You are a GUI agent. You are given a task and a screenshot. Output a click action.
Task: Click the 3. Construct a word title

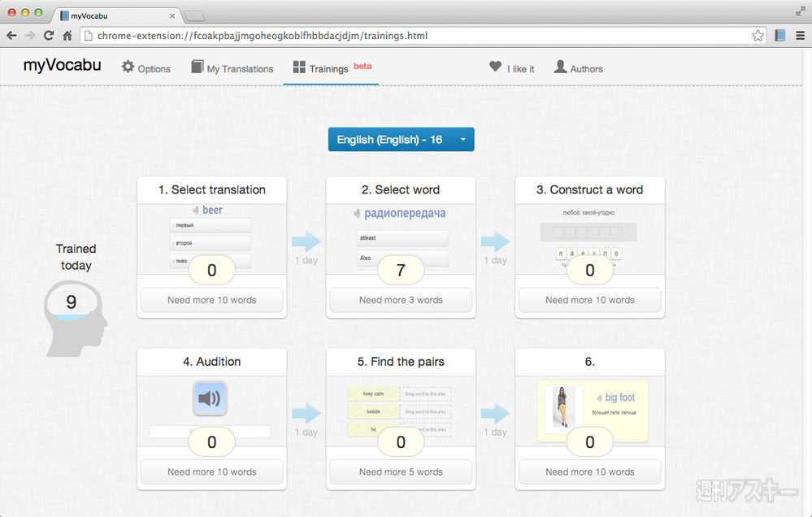click(x=590, y=189)
